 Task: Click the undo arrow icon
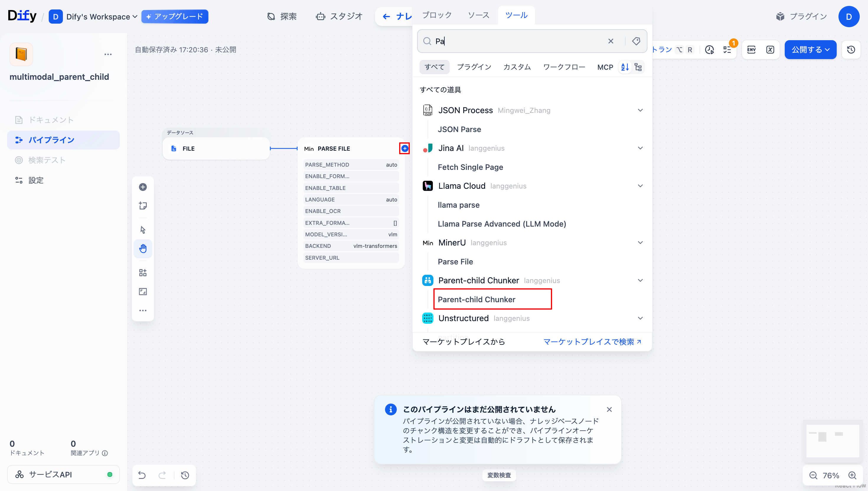[142, 475]
